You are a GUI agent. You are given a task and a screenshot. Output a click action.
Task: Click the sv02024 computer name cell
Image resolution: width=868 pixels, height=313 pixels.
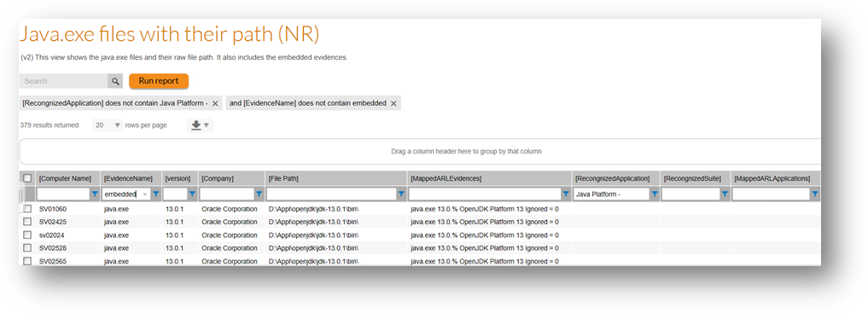(x=53, y=235)
